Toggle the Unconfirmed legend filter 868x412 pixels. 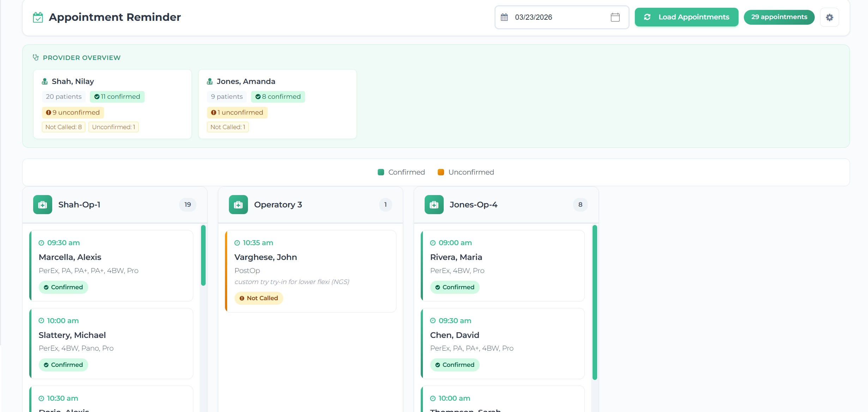pos(466,172)
